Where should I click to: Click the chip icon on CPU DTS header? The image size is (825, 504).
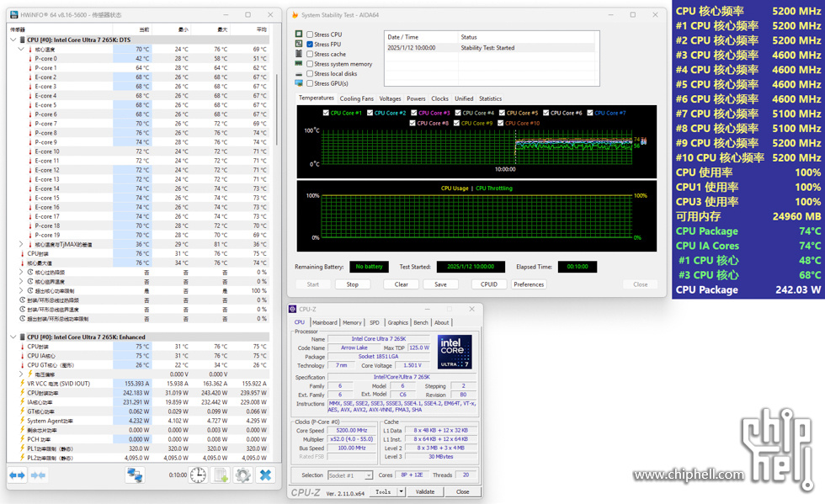point(22,40)
